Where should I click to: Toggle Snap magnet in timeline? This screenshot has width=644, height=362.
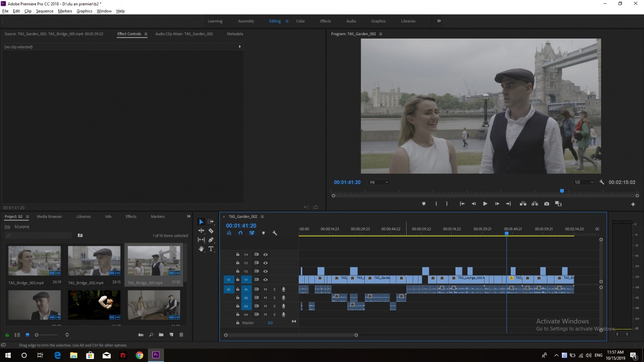[x=240, y=233]
